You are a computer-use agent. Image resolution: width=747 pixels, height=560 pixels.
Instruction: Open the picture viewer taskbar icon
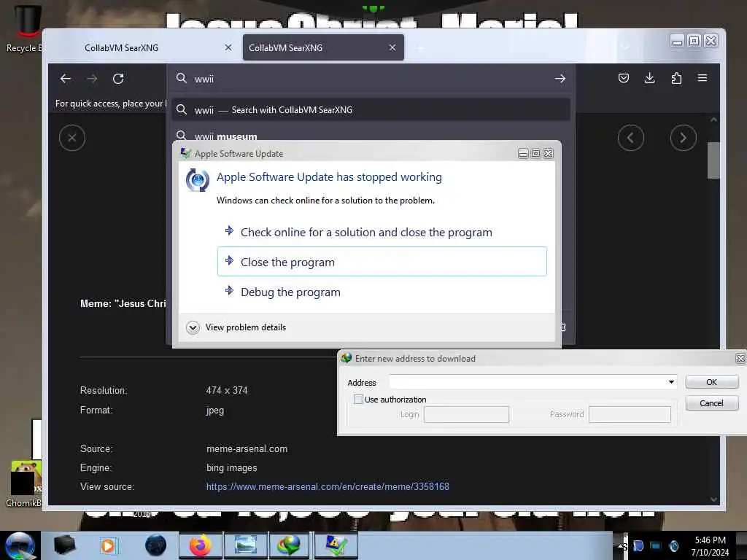245,545
